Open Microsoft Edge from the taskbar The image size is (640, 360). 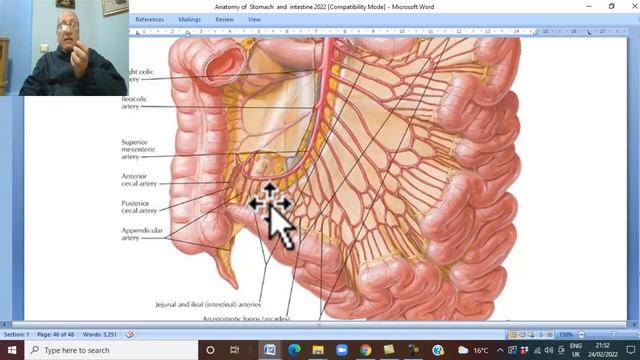point(294,350)
